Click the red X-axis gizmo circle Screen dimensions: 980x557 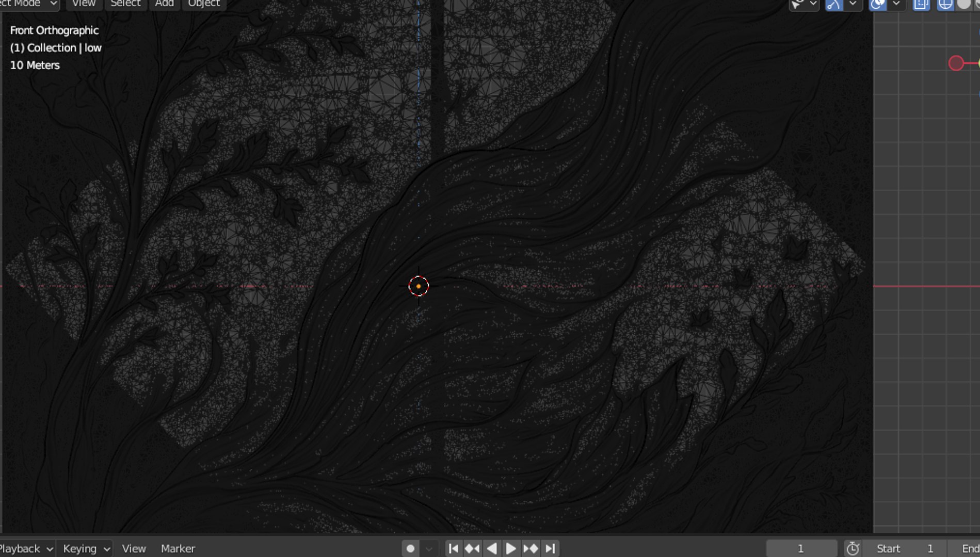(956, 63)
